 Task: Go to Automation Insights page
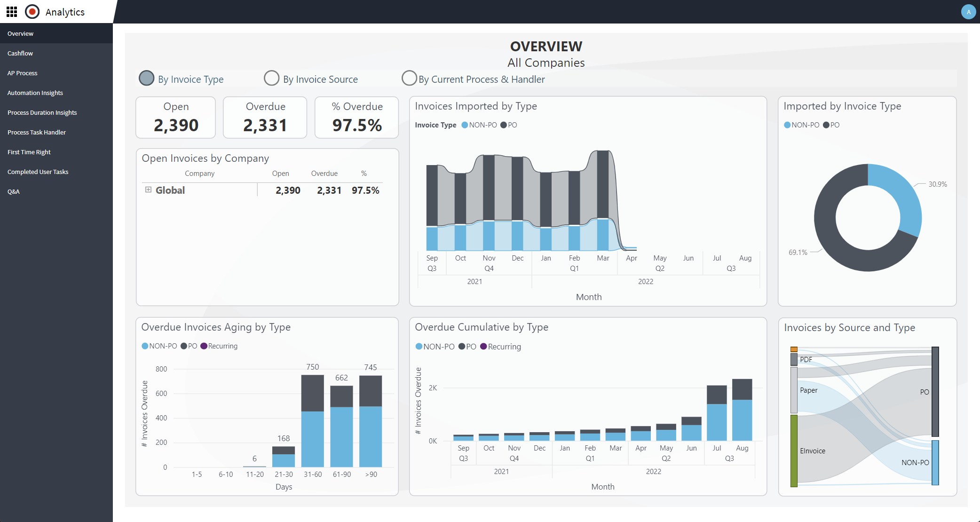[35, 93]
